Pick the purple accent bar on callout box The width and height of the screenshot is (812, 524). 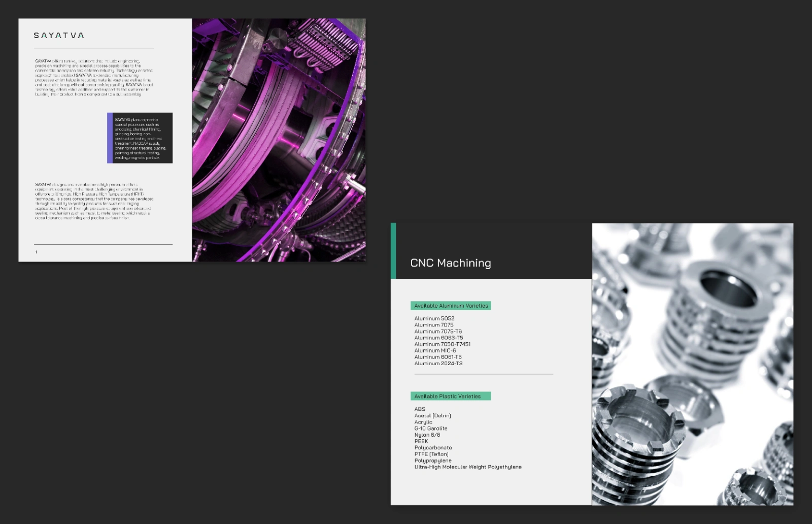110,138
